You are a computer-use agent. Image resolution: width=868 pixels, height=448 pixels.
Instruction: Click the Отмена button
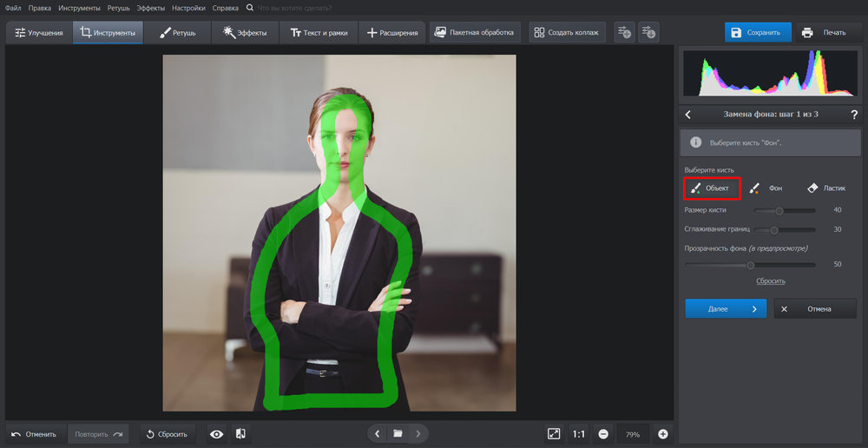pos(815,309)
